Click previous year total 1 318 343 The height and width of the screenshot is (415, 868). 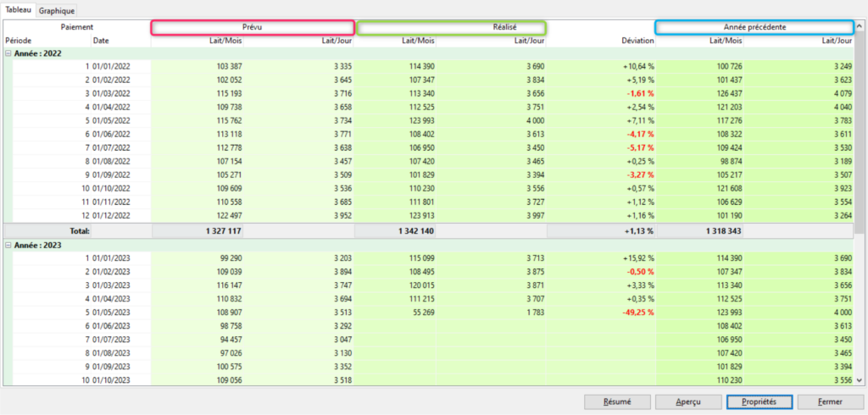click(x=724, y=231)
